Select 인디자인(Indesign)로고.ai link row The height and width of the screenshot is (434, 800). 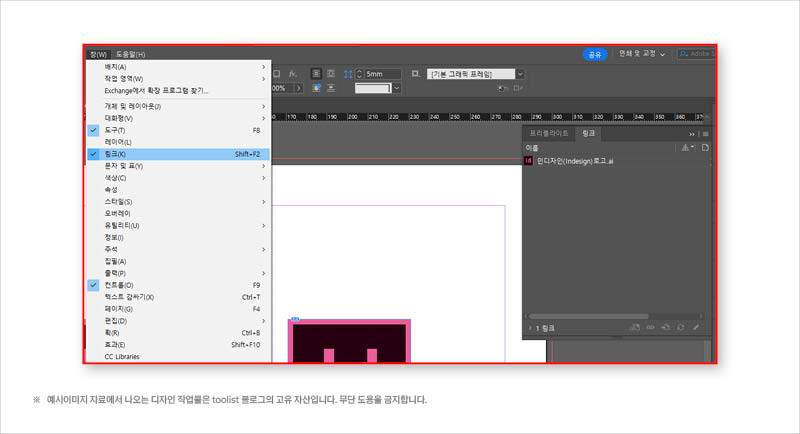[617, 161]
